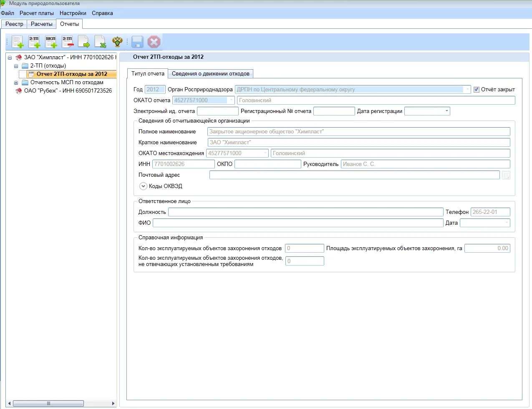Click the ФИО field
The image size is (532, 409).
(298, 223)
